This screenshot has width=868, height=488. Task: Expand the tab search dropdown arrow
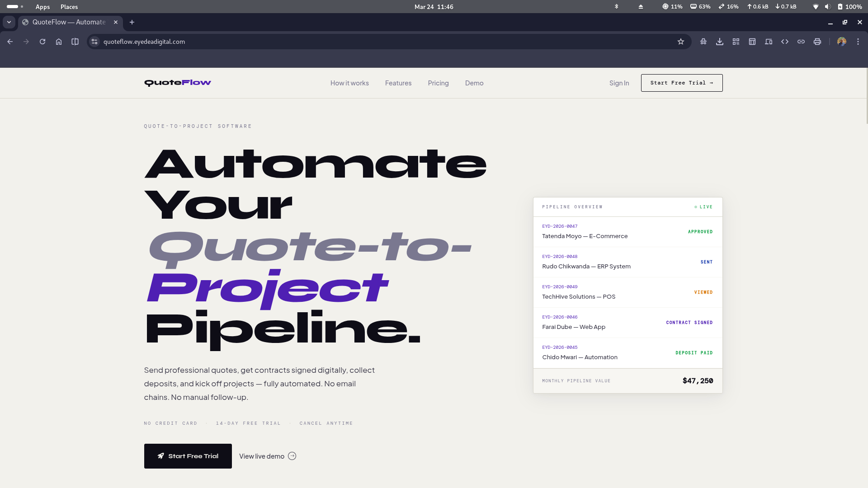click(x=9, y=22)
